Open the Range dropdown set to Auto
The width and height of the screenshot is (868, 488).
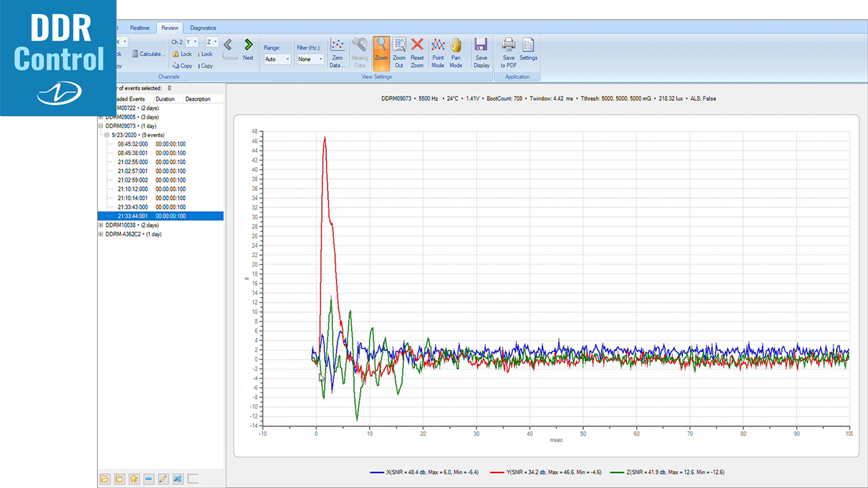pos(277,60)
